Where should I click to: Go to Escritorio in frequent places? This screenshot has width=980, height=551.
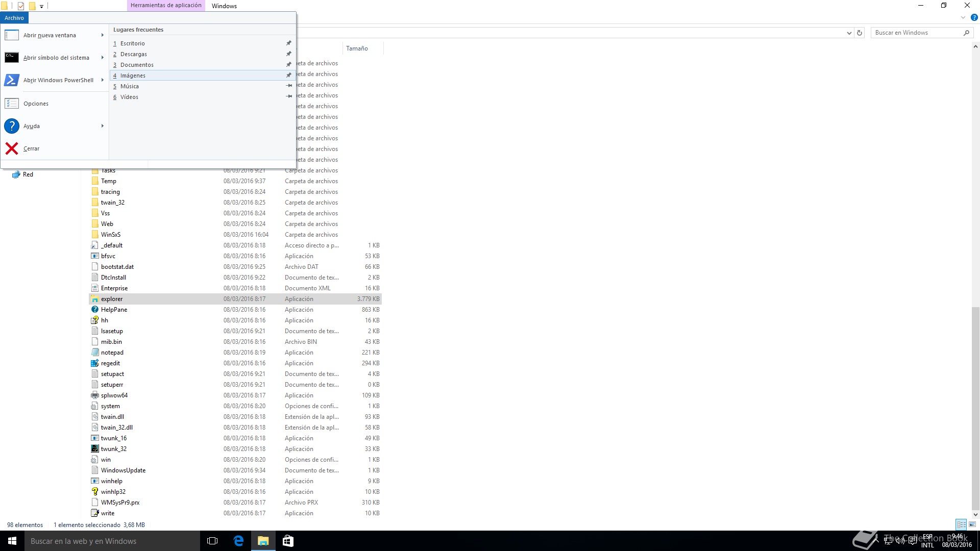tap(203, 43)
